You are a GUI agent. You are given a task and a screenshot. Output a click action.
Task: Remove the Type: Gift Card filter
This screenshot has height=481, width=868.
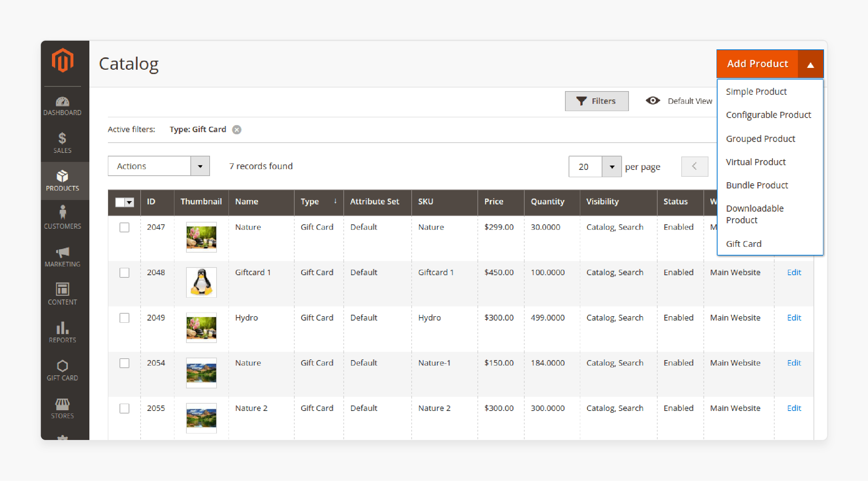tap(237, 130)
